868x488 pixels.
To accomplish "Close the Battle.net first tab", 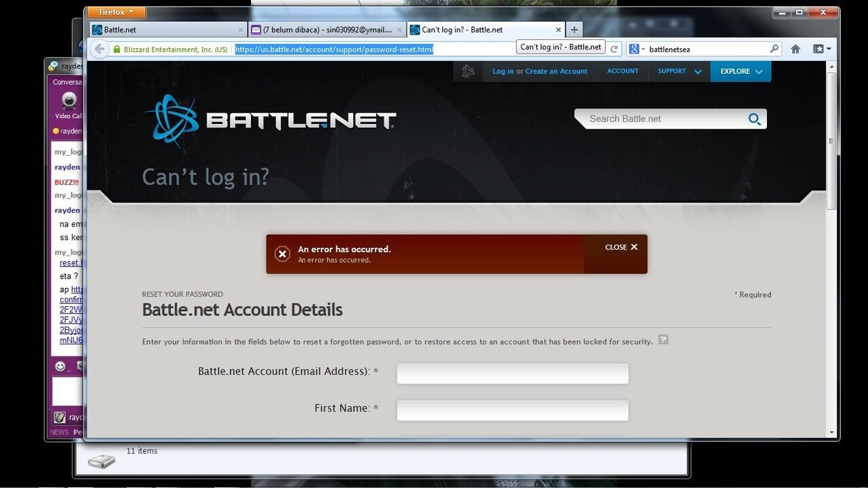I will [x=241, y=30].
